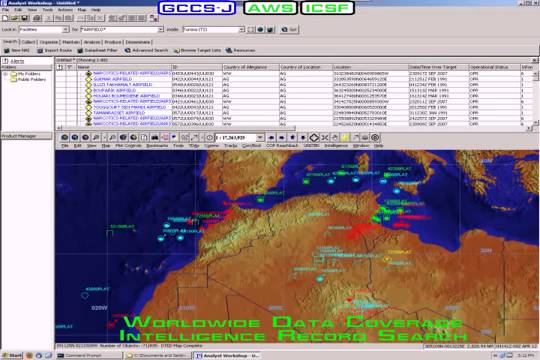The image size is (540, 360).
Task: Click the hand pan tool icon
Action: (x=334, y=137)
